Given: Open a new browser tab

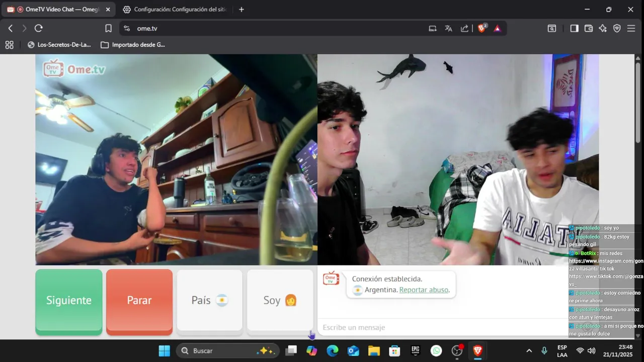Looking at the screenshot, I should (x=242, y=10).
